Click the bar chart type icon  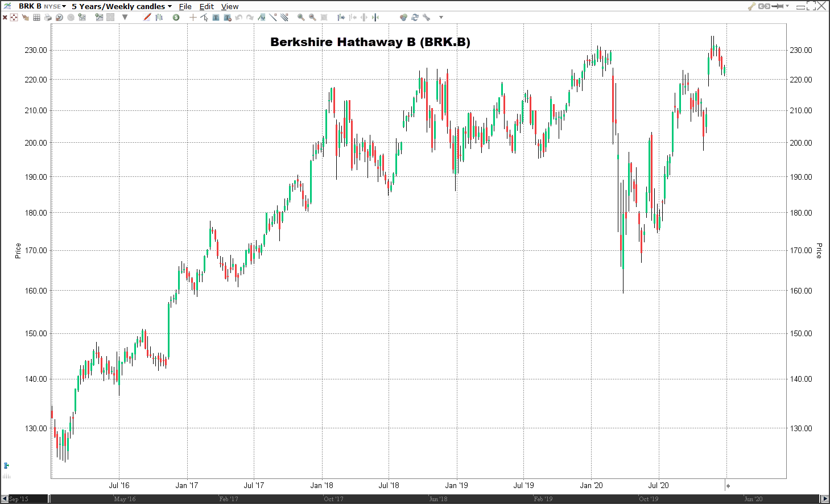point(159,18)
